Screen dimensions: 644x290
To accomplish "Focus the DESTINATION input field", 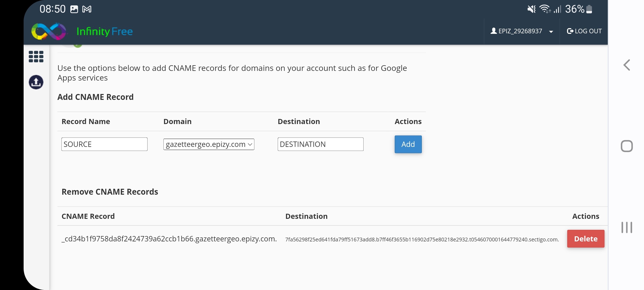I will [x=320, y=144].
